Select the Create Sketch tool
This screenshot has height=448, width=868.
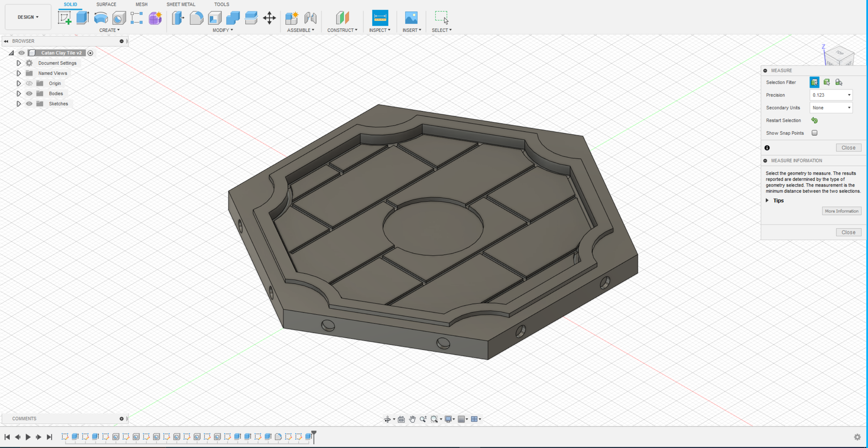[x=65, y=17]
